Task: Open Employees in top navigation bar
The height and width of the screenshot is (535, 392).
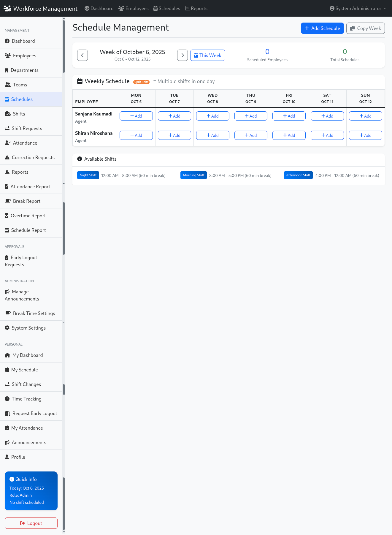Action: (134, 8)
